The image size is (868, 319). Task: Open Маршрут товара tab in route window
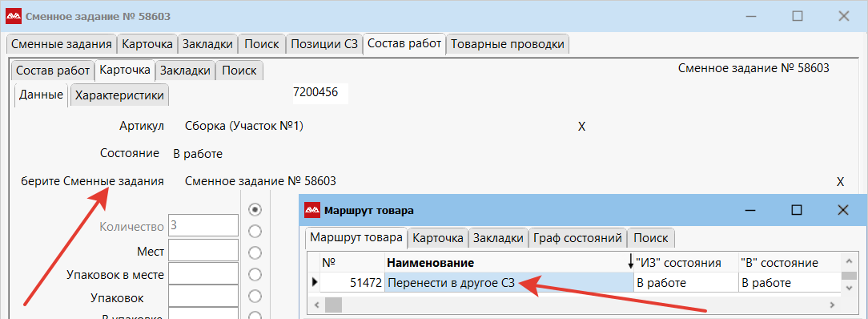pyautogui.click(x=356, y=237)
